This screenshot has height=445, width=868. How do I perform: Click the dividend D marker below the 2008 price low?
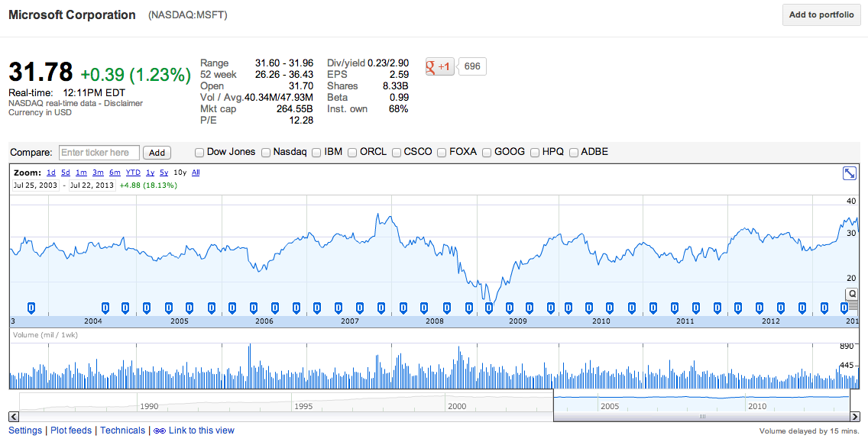pos(489,308)
